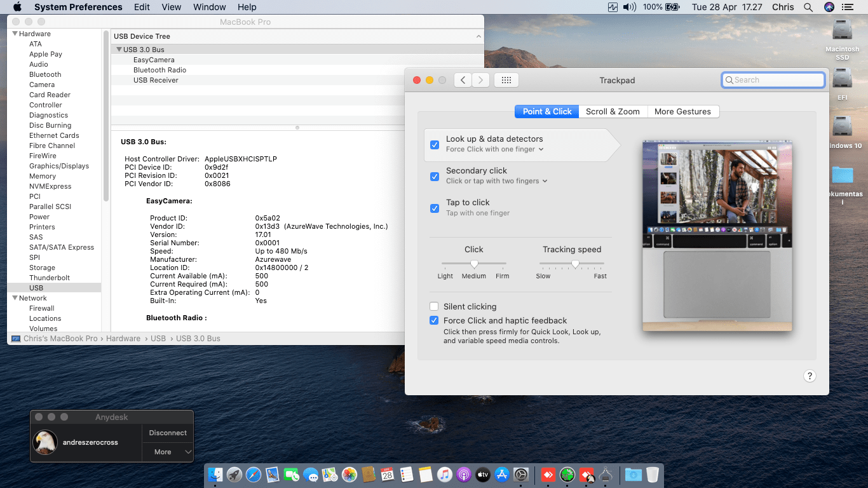
Task: Open Podcasts from the Dock
Action: tap(464, 474)
